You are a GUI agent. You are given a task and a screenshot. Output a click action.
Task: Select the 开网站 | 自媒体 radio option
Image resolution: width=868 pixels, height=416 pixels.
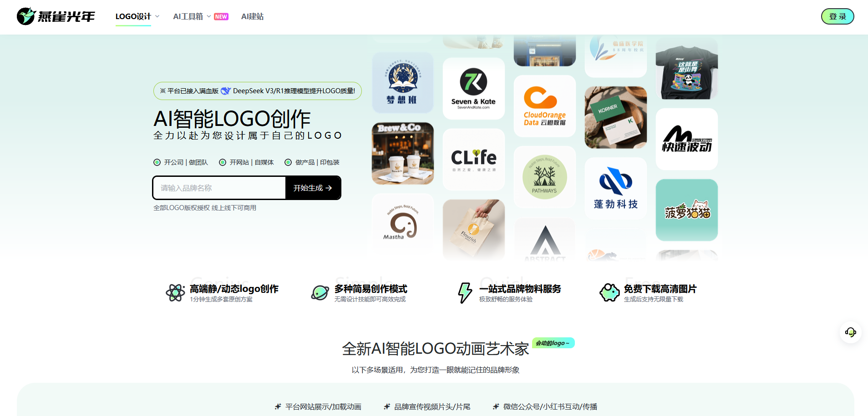(223, 162)
